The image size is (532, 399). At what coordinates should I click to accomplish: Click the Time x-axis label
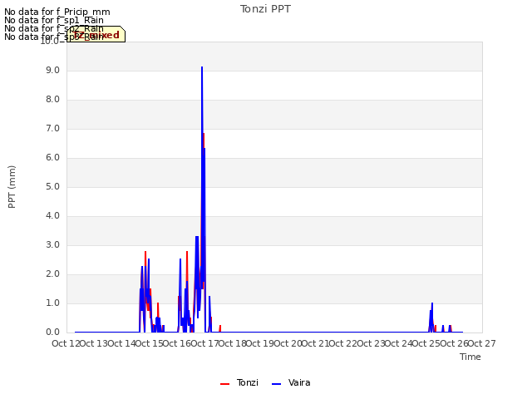(470, 357)
